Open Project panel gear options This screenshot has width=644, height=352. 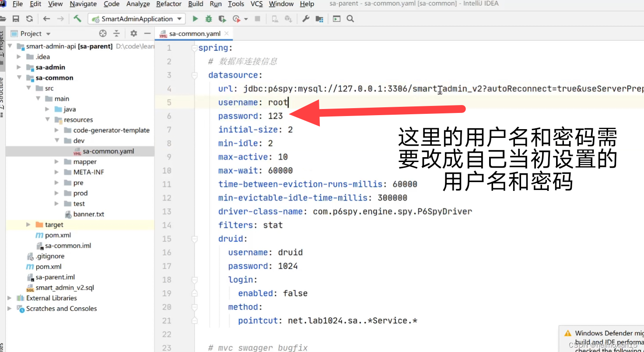[134, 34]
